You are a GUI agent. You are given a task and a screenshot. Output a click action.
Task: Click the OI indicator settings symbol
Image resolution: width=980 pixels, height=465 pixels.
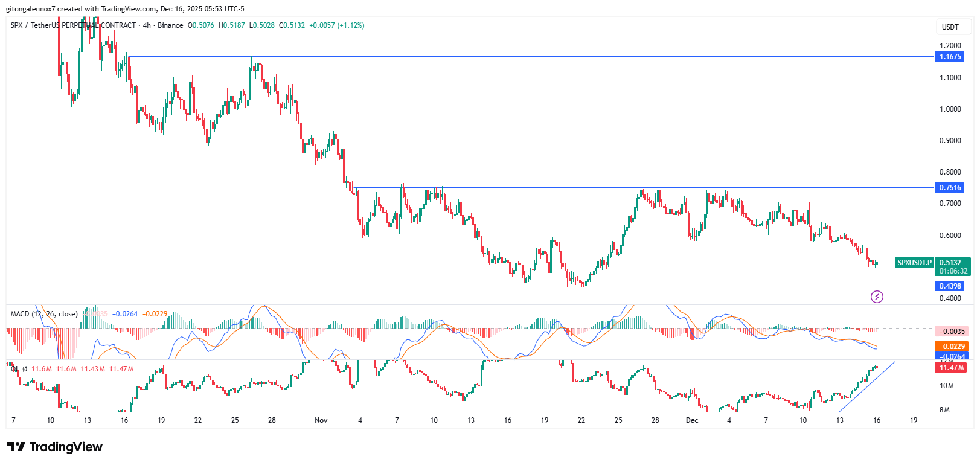coord(25,369)
